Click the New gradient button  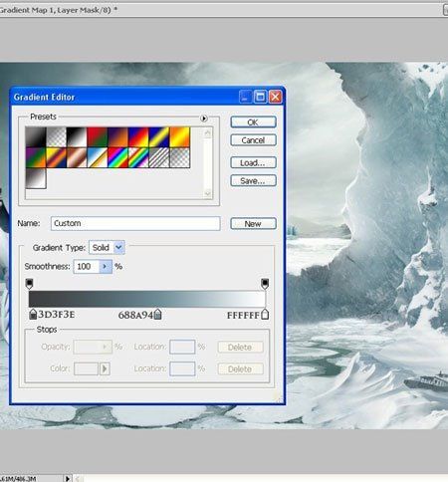click(253, 224)
